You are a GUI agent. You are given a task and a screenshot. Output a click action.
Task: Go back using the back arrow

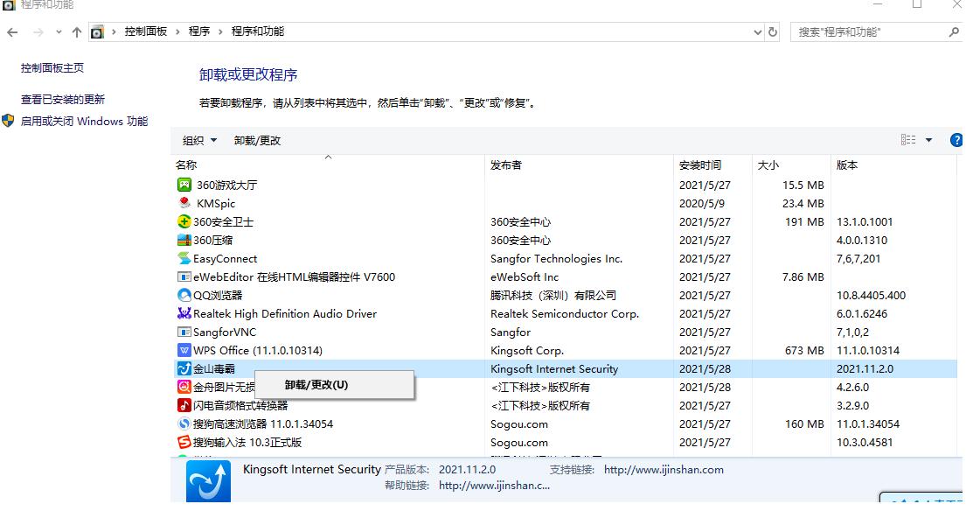click(x=12, y=31)
